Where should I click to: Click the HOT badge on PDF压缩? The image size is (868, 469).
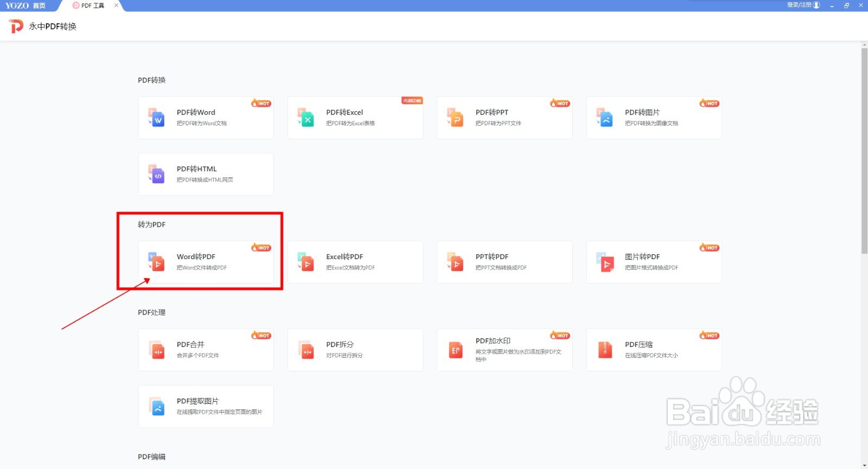[709, 335]
